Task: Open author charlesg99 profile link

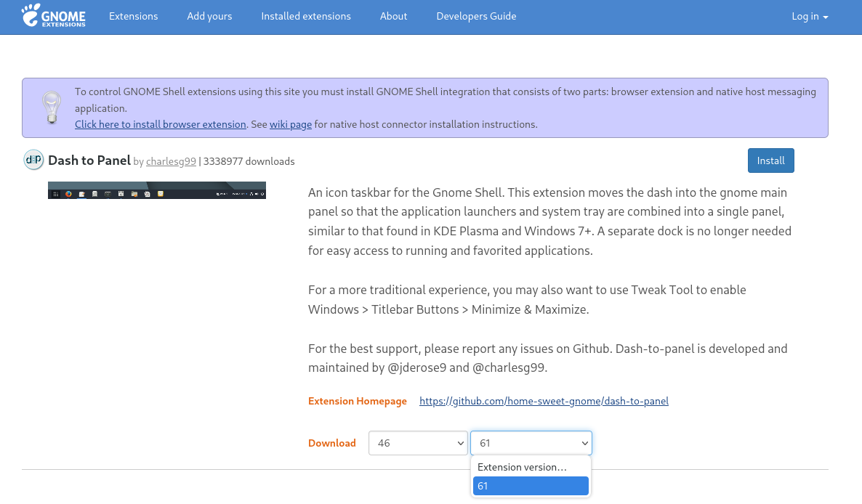Action: click(171, 161)
